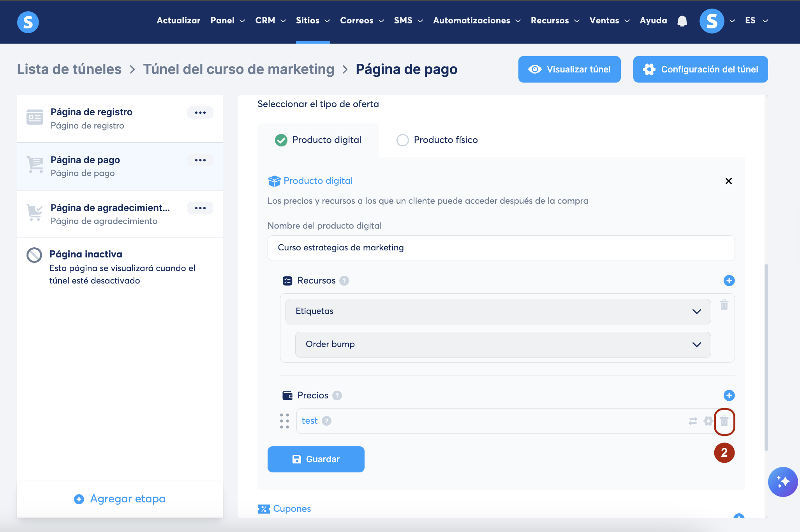Select Producto digital offer type

pyautogui.click(x=318, y=140)
